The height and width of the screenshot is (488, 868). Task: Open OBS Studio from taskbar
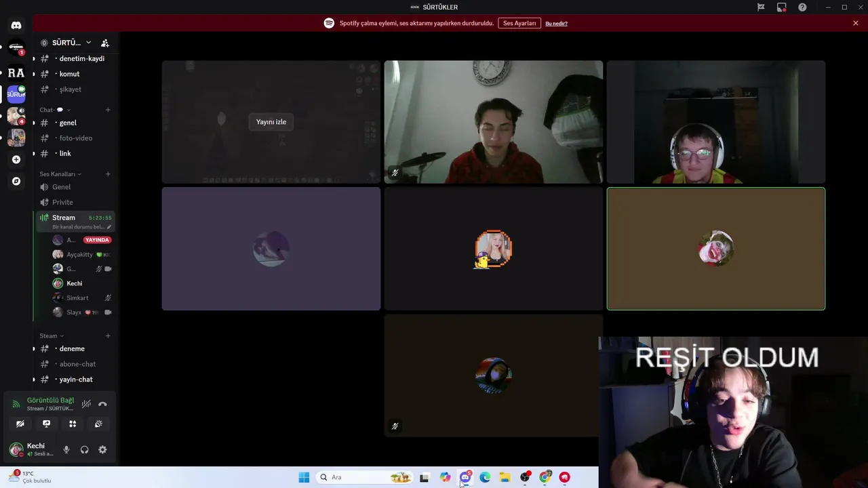click(x=525, y=477)
